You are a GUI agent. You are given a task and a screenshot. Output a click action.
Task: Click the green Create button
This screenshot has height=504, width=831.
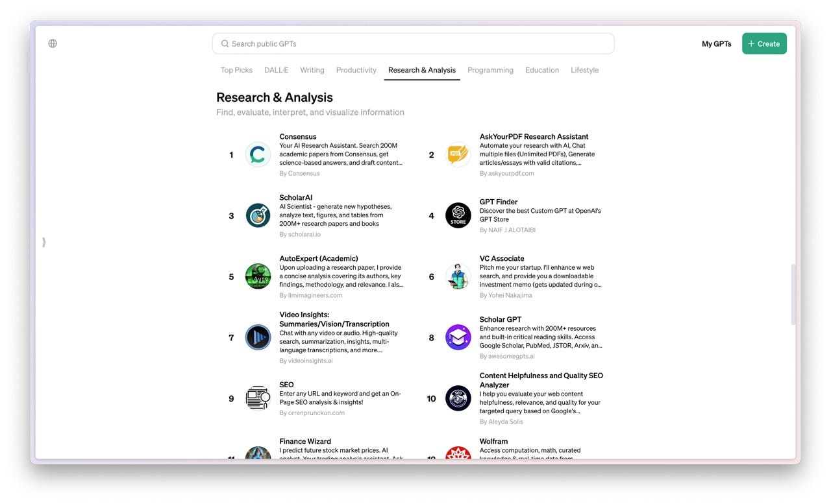coord(764,43)
